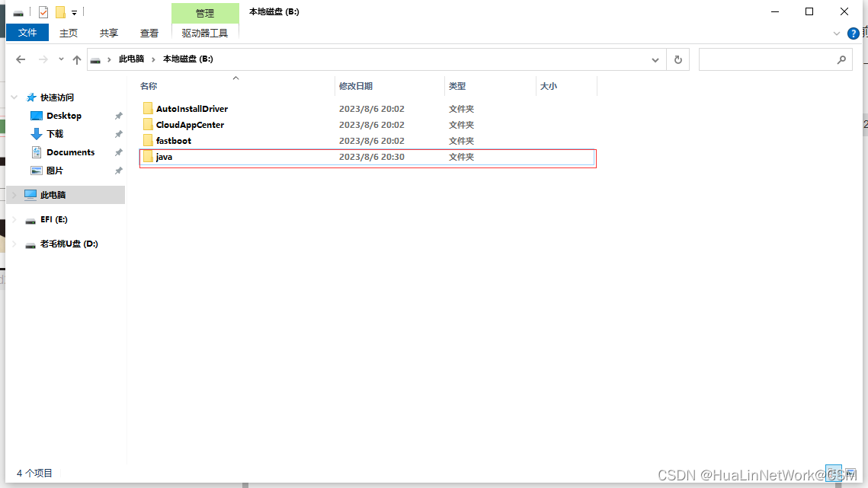Go back with the left arrow
Screen dimensions: 868x488
pyautogui.click(x=21, y=59)
